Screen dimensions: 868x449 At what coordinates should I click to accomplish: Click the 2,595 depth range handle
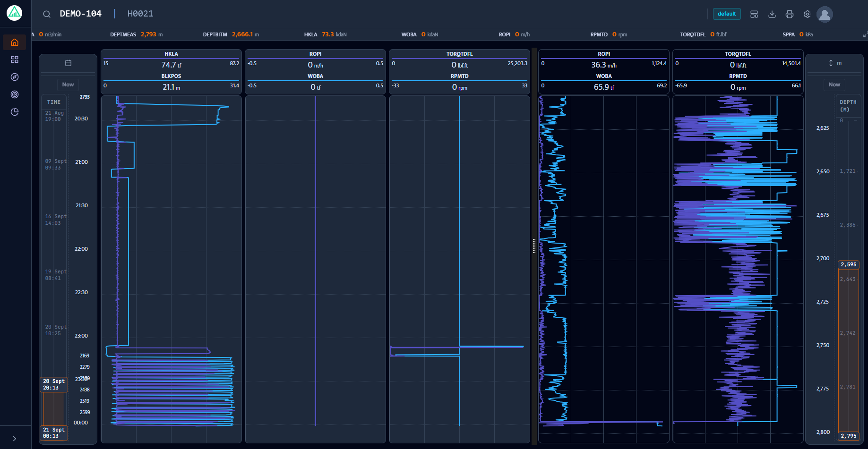(849, 264)
